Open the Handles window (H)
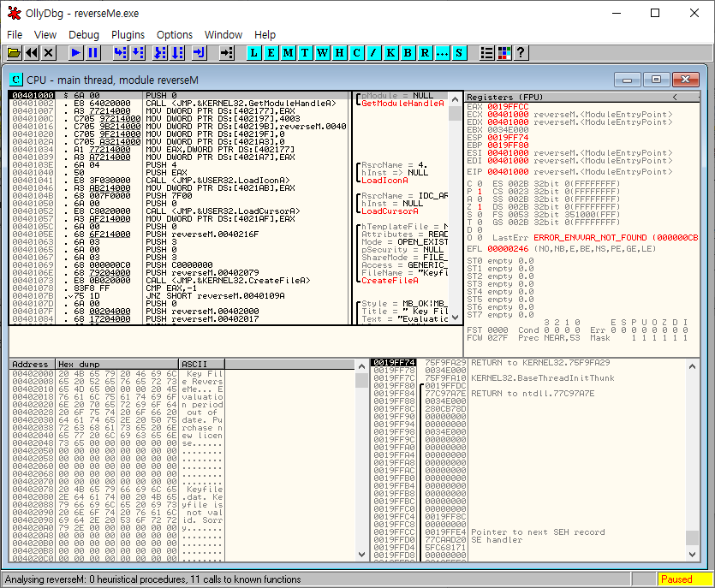 (339, 53)
